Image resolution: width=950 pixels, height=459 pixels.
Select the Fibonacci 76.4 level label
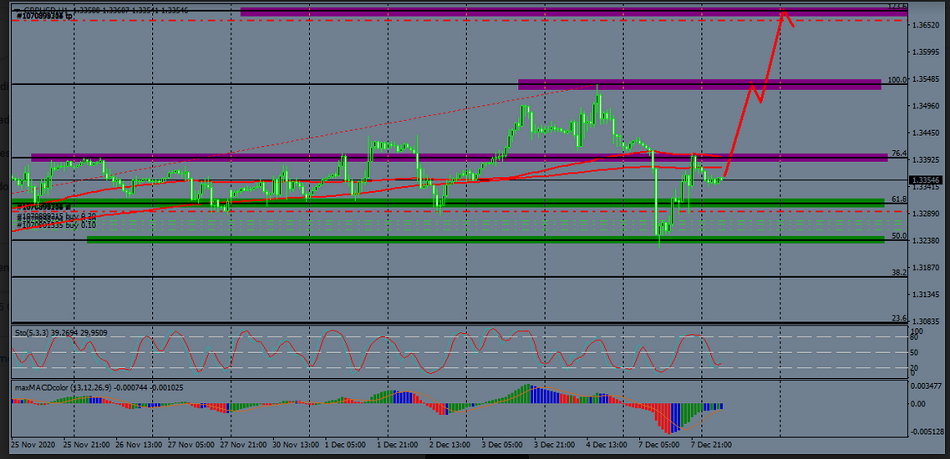click(897, 153)
